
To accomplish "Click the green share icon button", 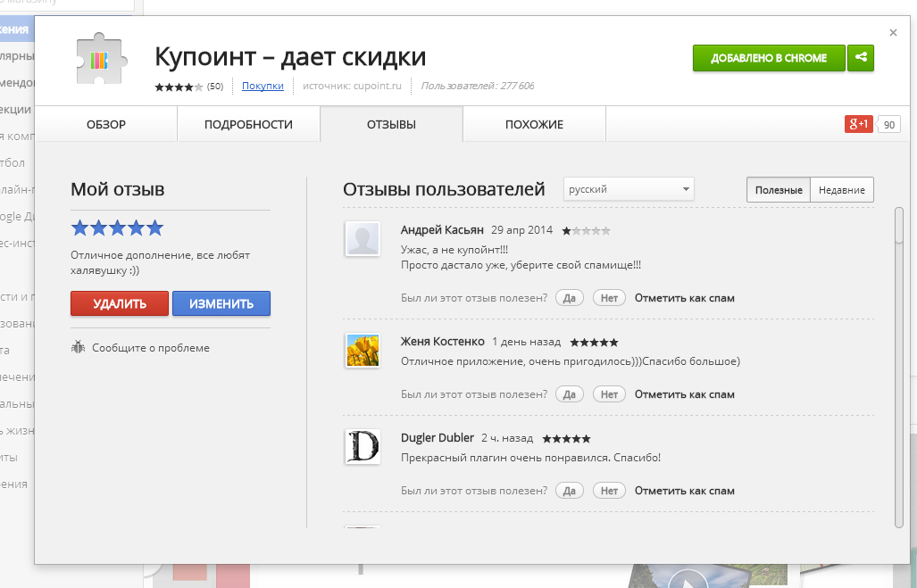I will pyautogui.click(x=861, y=58).
